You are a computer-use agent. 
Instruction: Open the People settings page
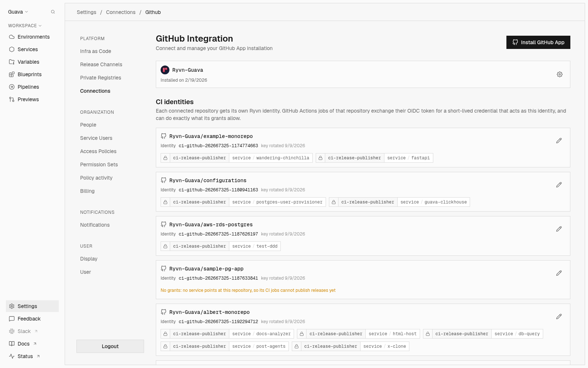coord(88,125)
